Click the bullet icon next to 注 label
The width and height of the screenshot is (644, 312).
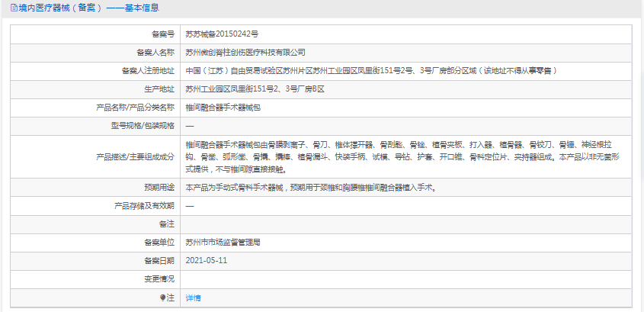pyautogui.click(x=162, y=298)
